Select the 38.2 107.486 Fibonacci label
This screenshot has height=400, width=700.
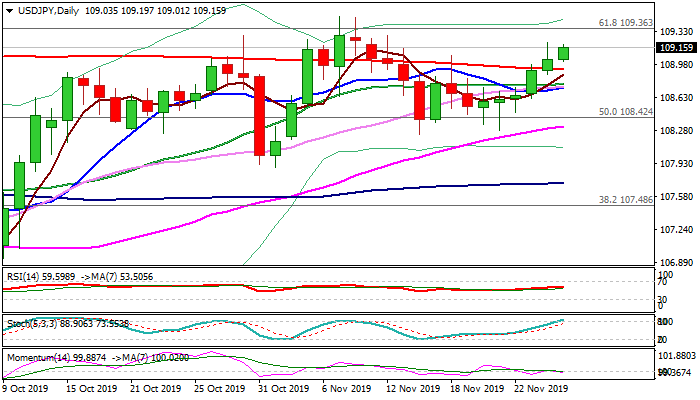click(x=625, y=200)
